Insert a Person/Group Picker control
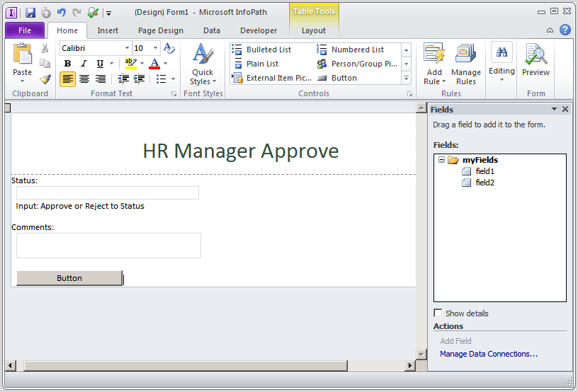This screenshot has height=392, width=578. [x=357, y=64]
